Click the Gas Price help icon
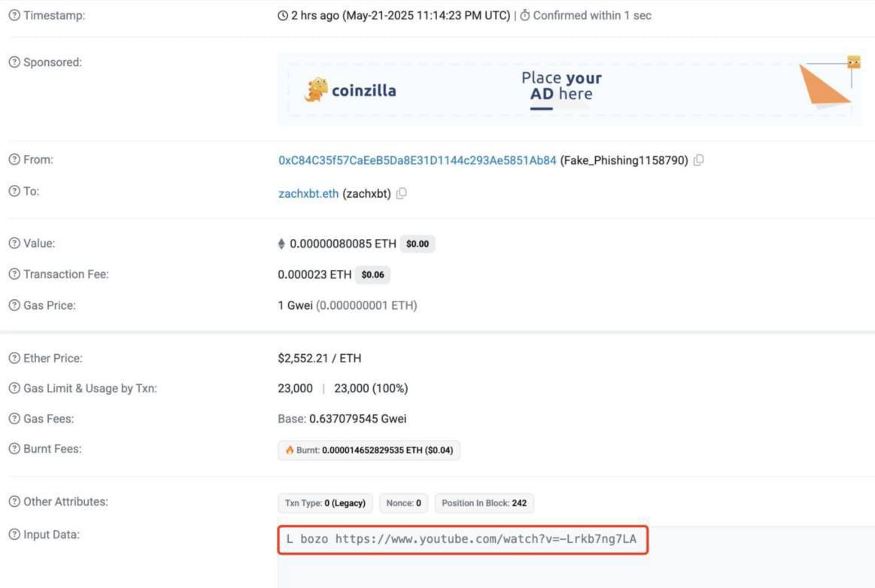The width and height of the screenshot is (875, 588). click(14, 305)
